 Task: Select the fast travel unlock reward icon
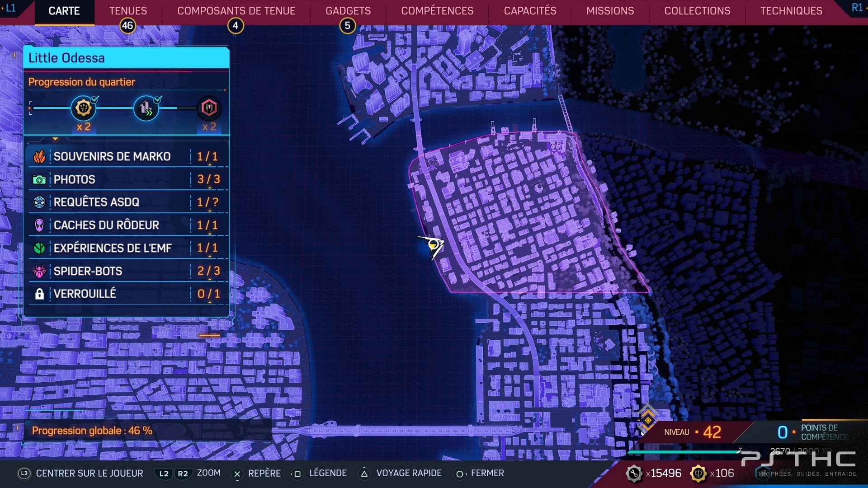pyautogui.click(x=146, y=108)
